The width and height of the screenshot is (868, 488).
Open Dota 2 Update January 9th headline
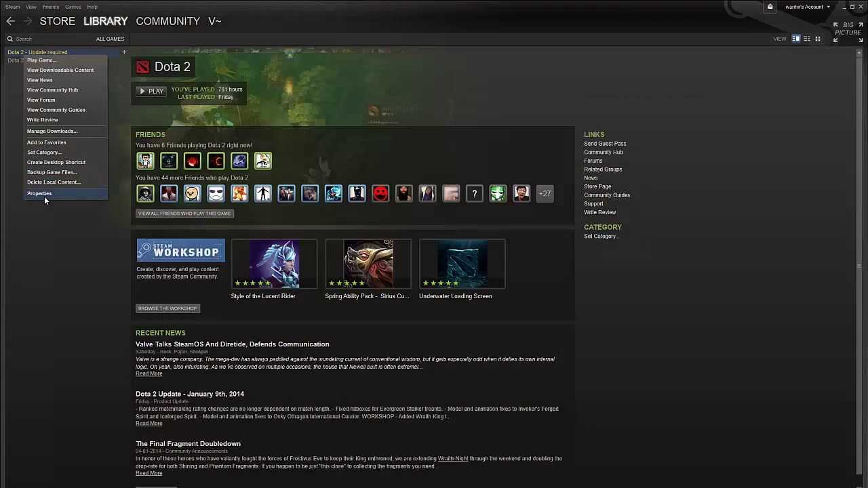[x=190, y=394]
